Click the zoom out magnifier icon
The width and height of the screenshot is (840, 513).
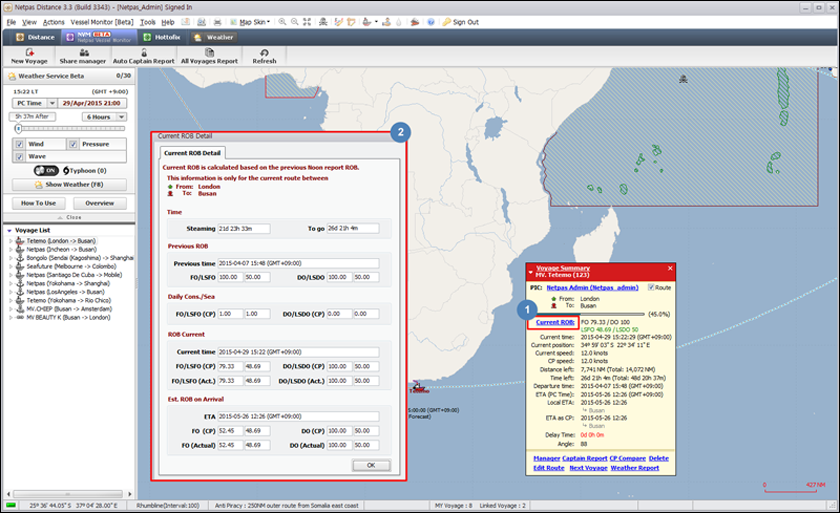coord(295,22)
